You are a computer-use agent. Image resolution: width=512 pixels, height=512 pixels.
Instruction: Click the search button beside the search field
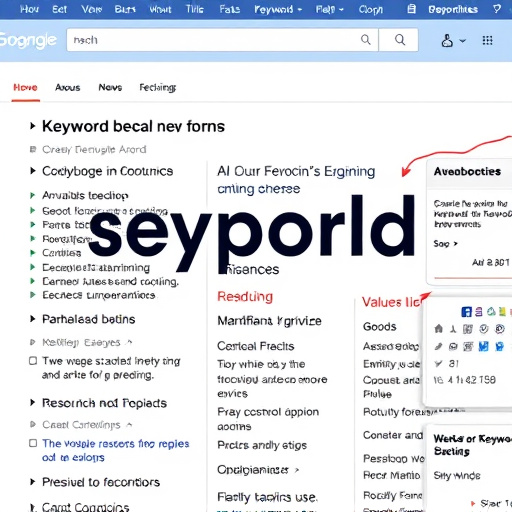[x=400, y=40]
